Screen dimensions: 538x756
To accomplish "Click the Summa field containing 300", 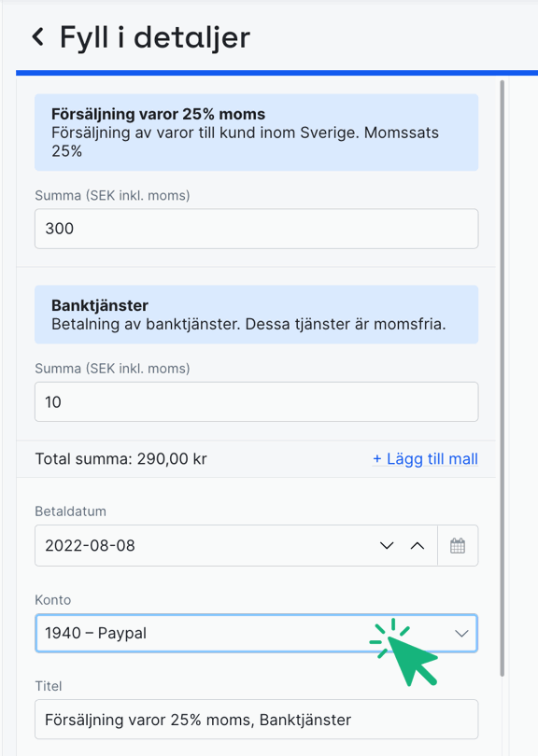I will [256, 228].
